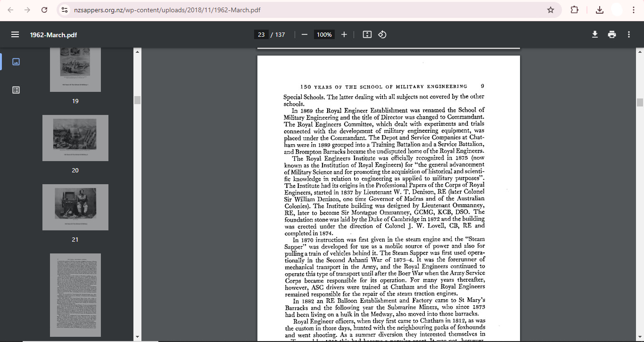Click the browser forward arrow
The height and width of the screenshot is (342, 644).
click(x=27, y=10)
